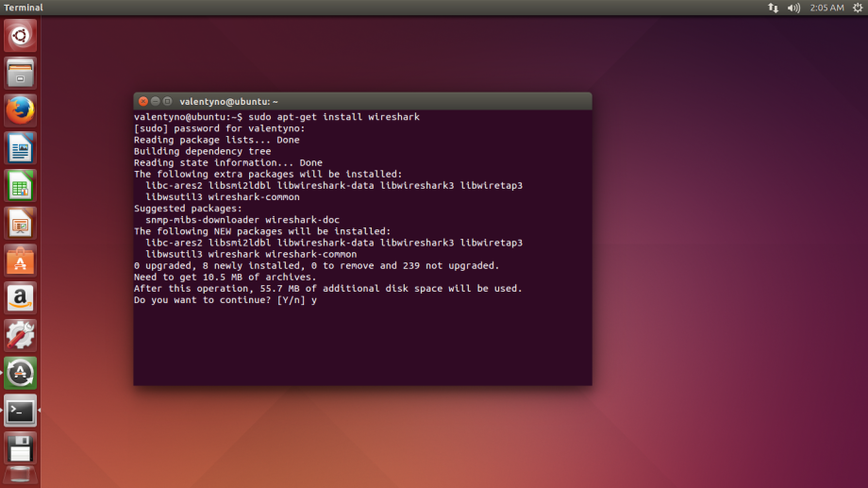The width and height of the screenshot is (868, 488).
Task: Launch LibreOffice Impress presentation app
Action: 20,223
